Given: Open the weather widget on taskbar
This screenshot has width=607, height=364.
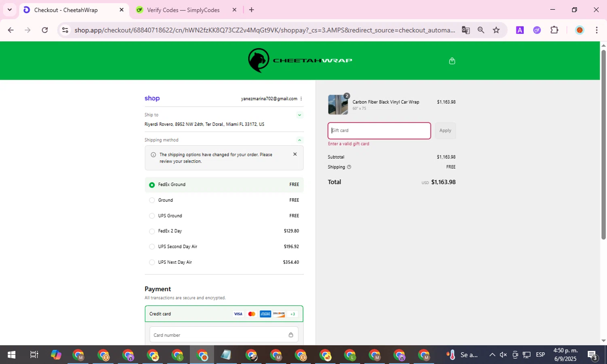Looking at the screenshot, I should coord(462,355).
